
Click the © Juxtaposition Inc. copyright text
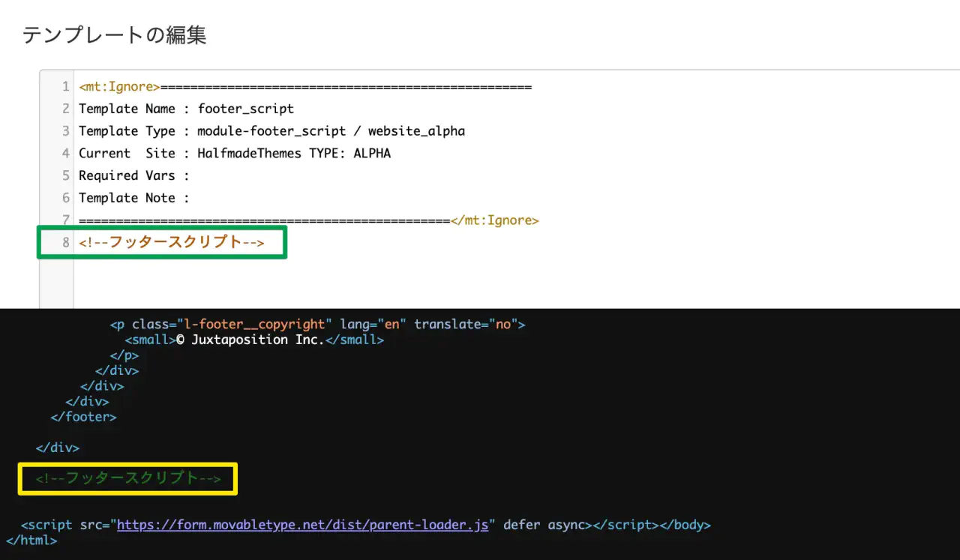(x=250, y=340)
